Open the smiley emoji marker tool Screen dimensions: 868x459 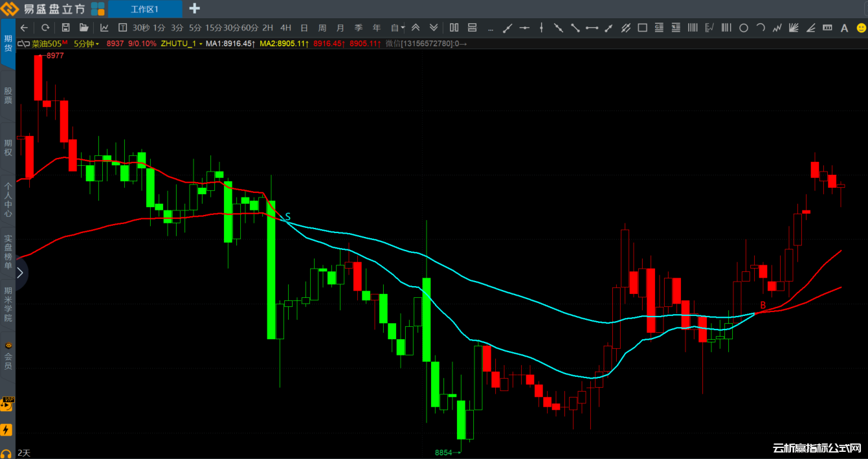(x=861, y=28)
